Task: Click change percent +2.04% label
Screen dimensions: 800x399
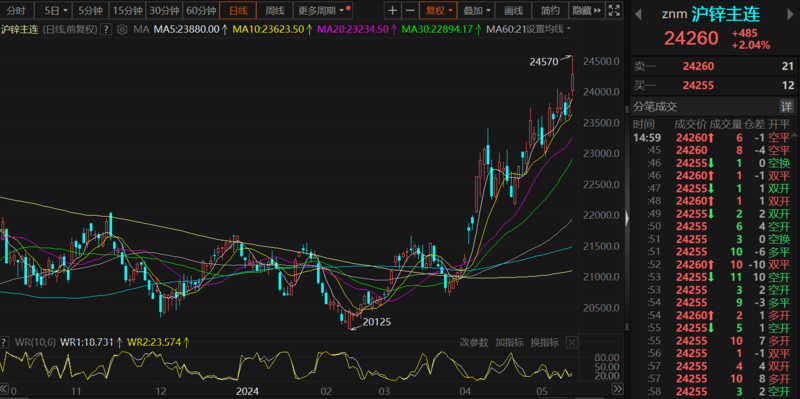Action: tap(750, 45)
